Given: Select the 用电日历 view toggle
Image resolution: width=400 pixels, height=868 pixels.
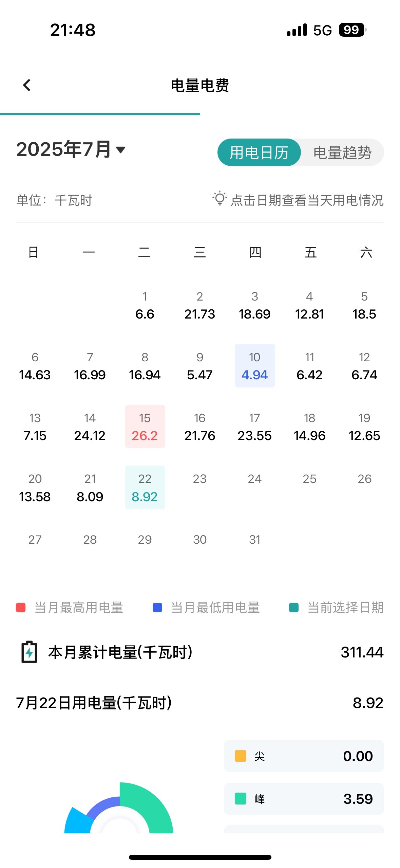Looking at the screenshot, I should (x=259, y=152).
